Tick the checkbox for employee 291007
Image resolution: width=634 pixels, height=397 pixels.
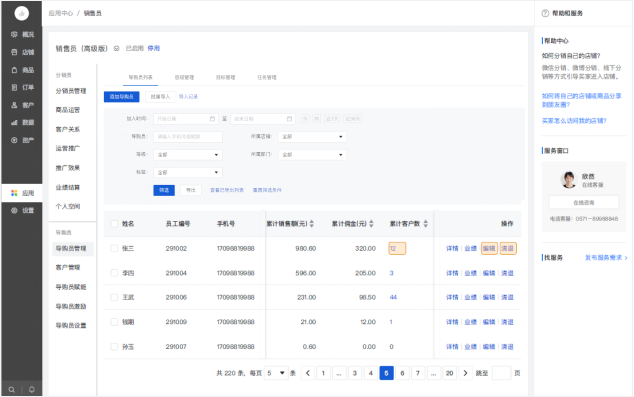[114, 346]
